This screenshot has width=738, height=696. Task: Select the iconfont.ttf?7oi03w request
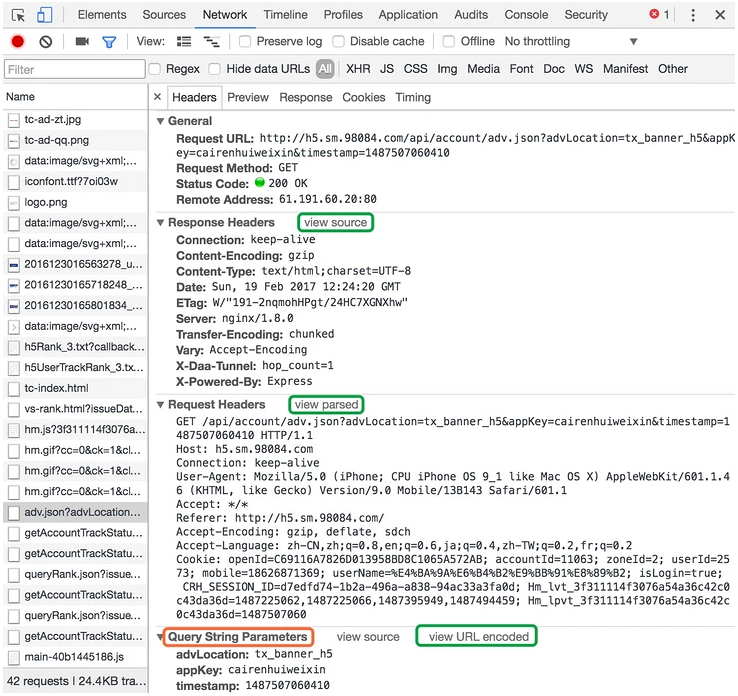[75, 182]
